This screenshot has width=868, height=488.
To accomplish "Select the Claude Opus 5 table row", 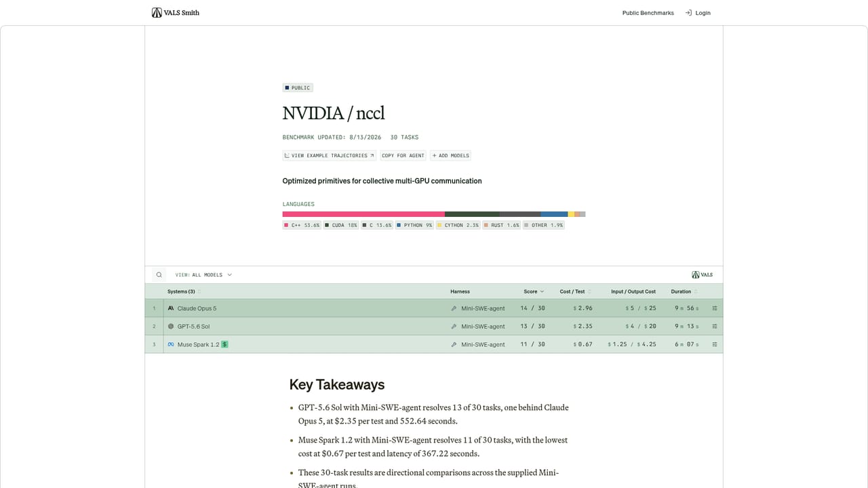I will click(x=434, y=308).
